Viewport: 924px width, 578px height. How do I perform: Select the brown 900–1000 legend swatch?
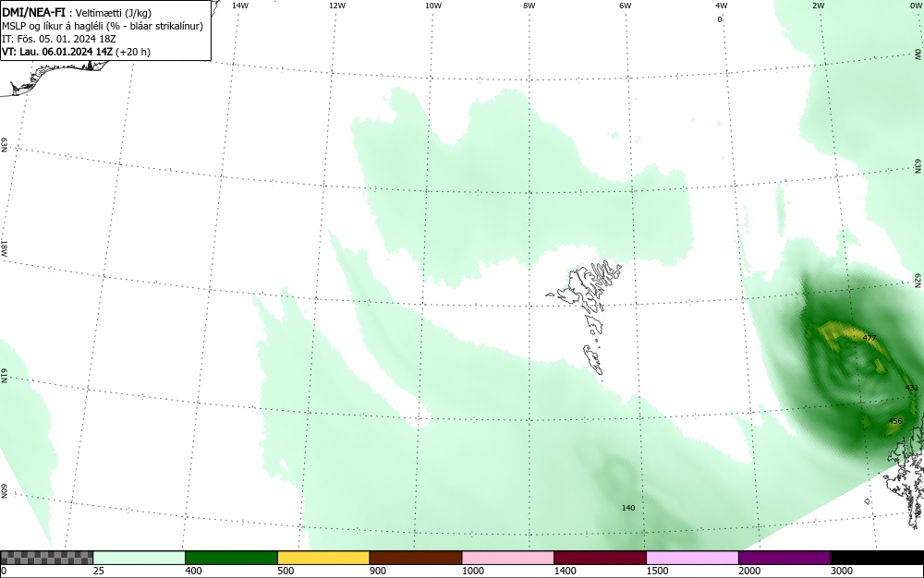coord(416,558)
